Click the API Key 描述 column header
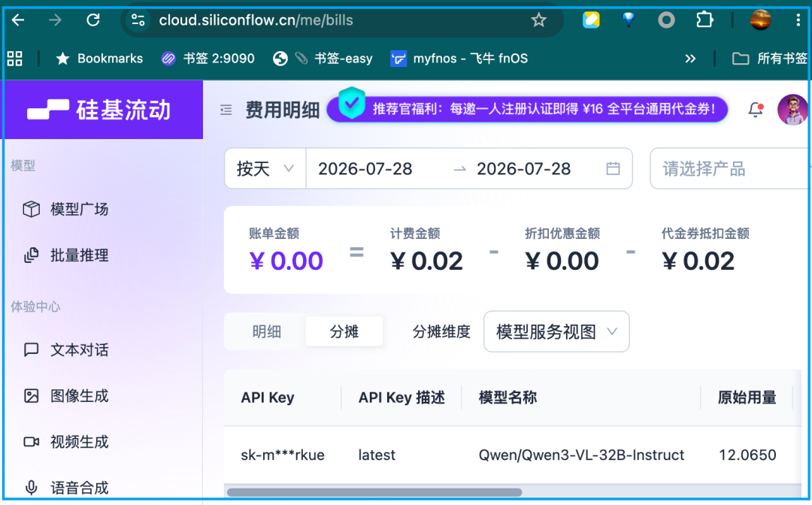The height and width of the screenshot is (505, 812). [x=401, y=398]
